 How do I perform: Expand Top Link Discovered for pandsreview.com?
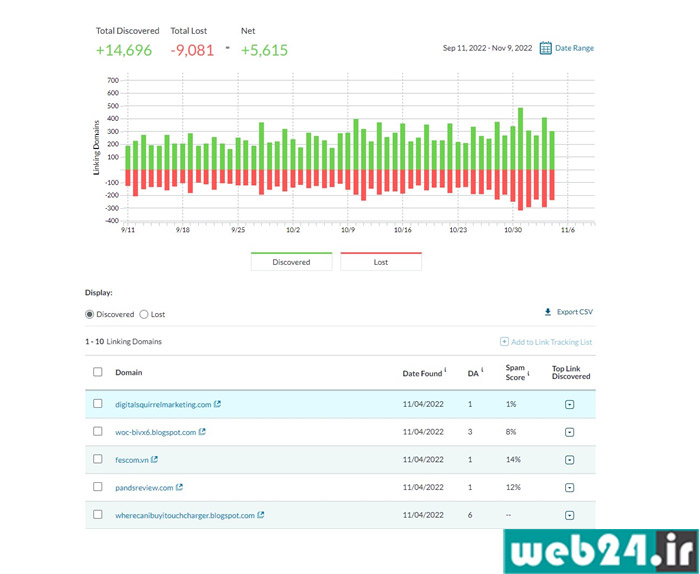click(570, 487)
